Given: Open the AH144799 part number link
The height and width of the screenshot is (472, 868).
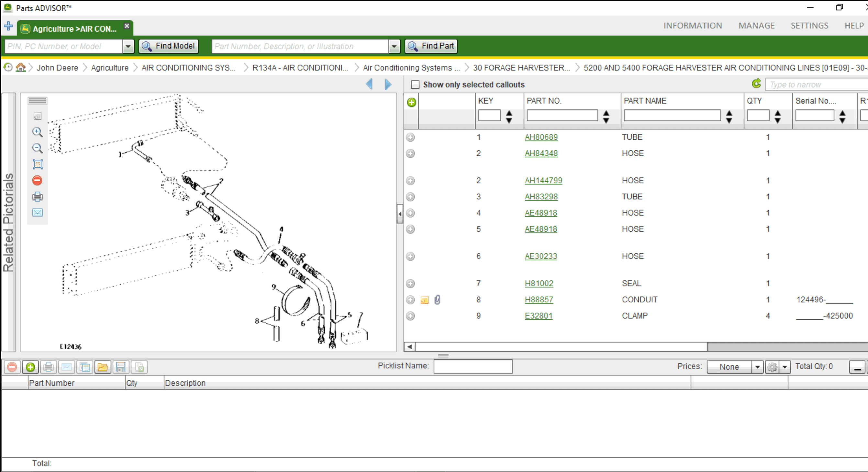Looking at the screenshot, I should coord(543,180).
